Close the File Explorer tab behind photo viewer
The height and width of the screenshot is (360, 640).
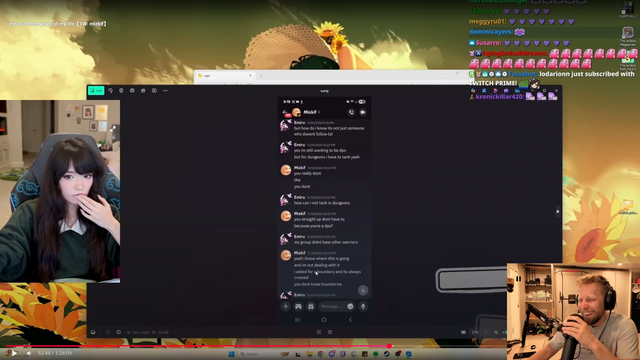(251, 76)
